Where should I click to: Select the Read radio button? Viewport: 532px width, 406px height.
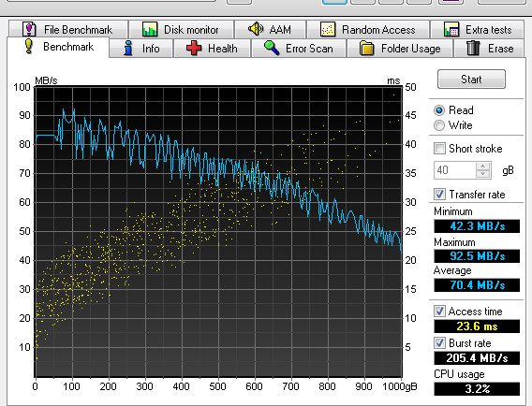[439, 110]
